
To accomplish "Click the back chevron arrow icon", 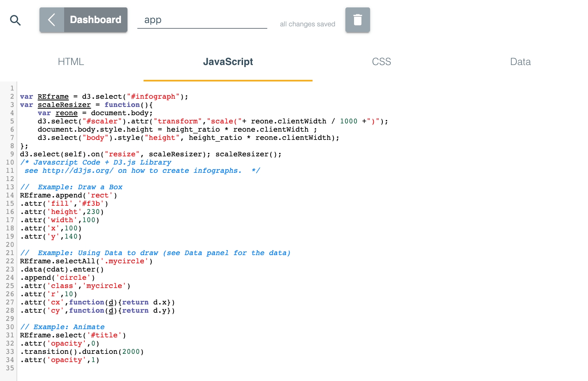I will click(52, 20).
